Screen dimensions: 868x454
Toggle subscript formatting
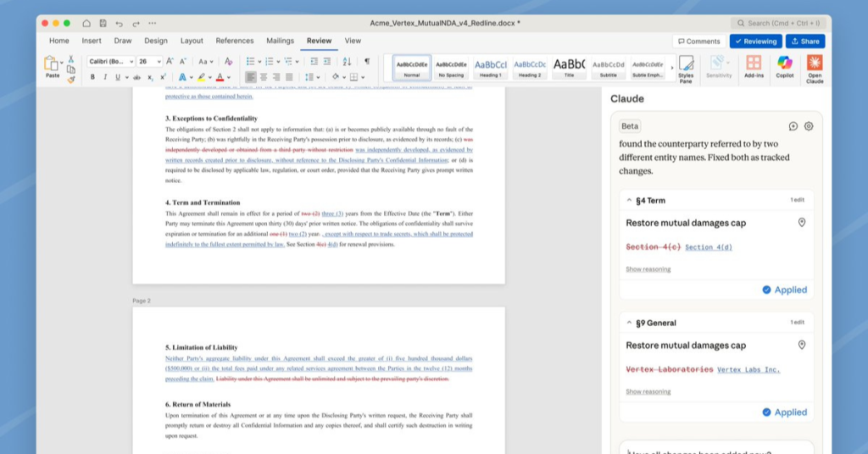click(150, 77)
